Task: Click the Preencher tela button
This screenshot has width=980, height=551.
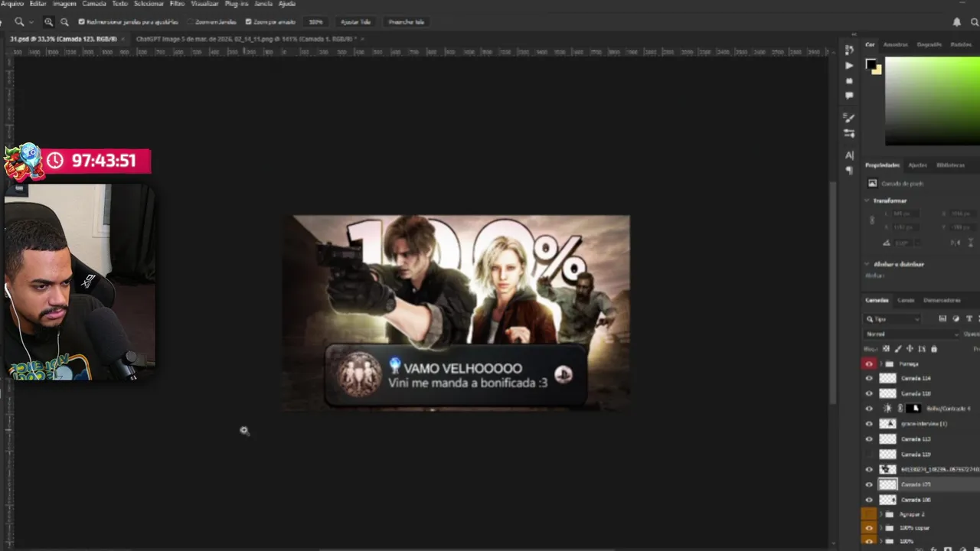Action: [406, 22]
